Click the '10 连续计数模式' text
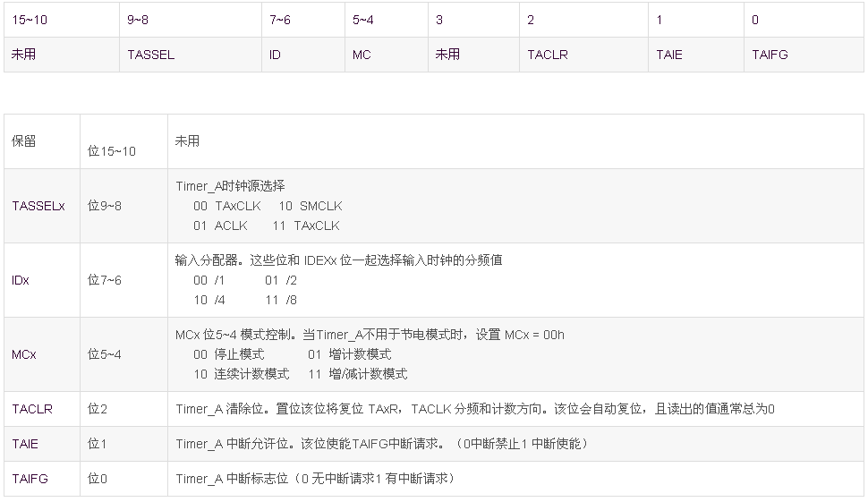The width and height of the screenshot is (868, 502). 242,374
